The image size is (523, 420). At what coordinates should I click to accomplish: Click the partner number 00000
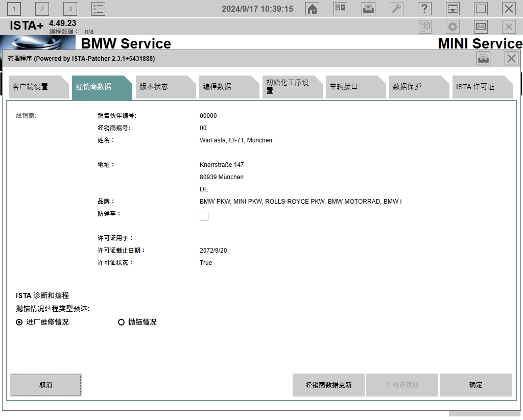pos(208,116)
